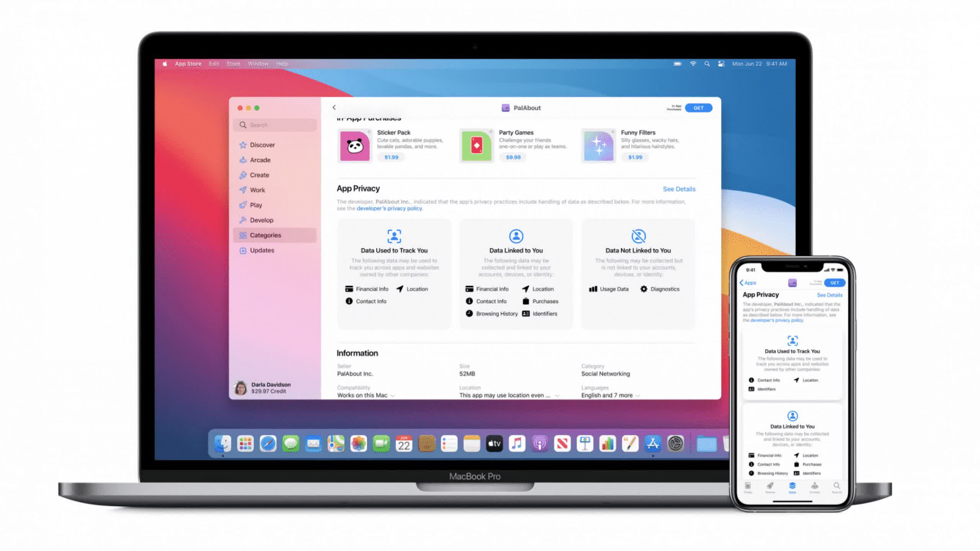Click the App Store search icon
Image resolution: width=980 pixels, height=551 pixels.
point(243,124)
